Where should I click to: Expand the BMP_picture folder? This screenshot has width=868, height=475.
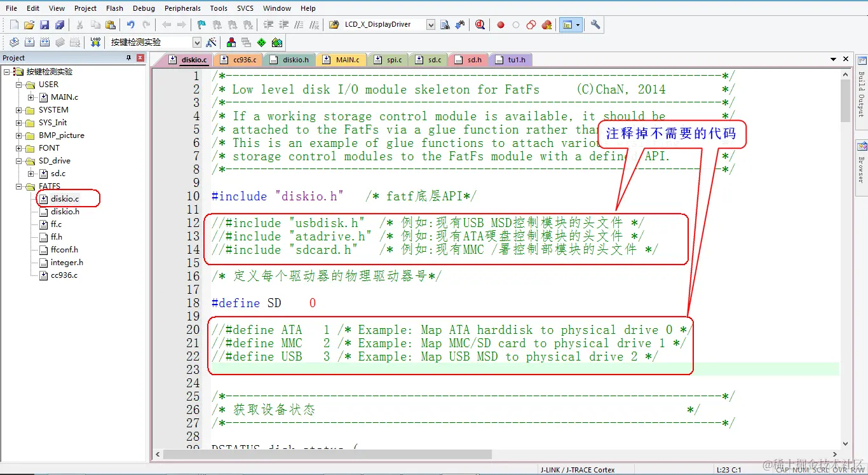click(x=19, y=135)
